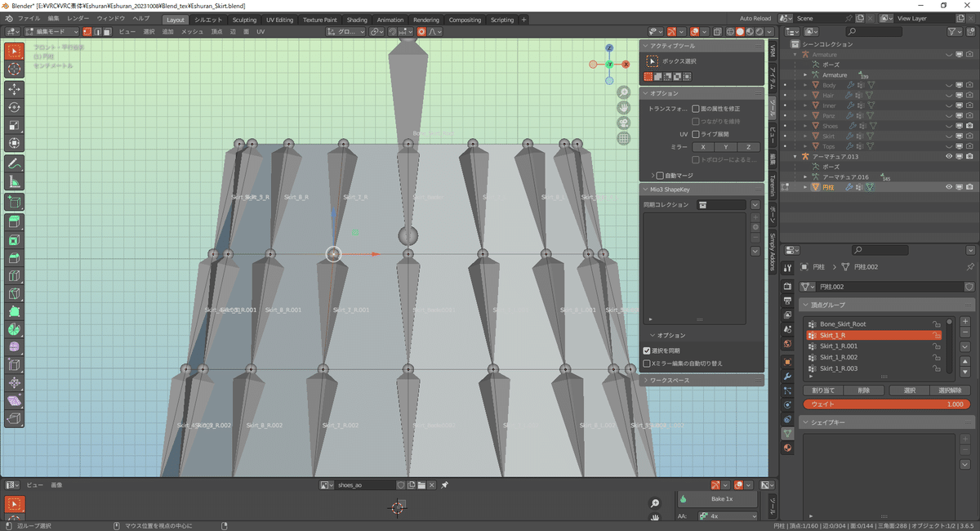Toggle the 自動マージ checkbox
The height and width of the screenshot is (531, 980).
[x=661, y=176]
